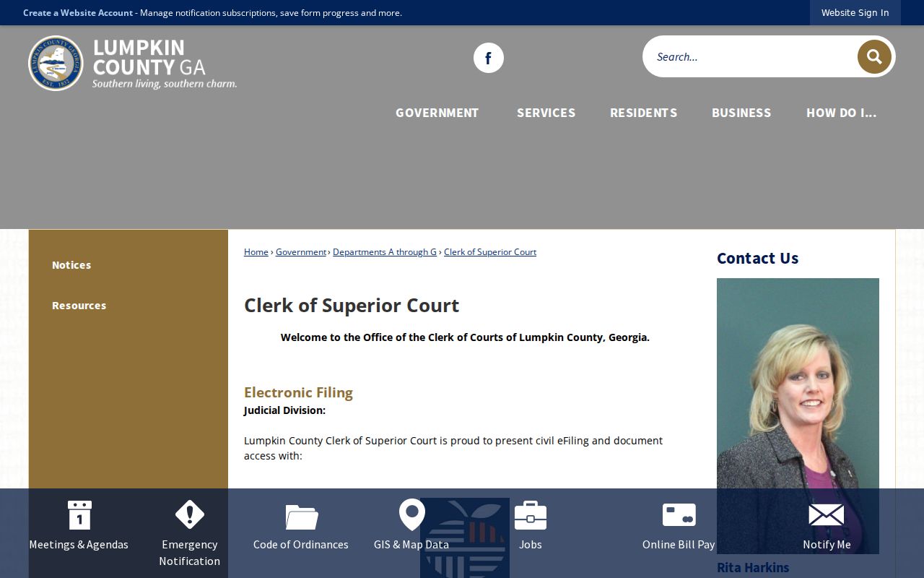Click the Clerk of Superior Court page title
The width and height of the screenshot is (924, 578).
click(352, 306)
